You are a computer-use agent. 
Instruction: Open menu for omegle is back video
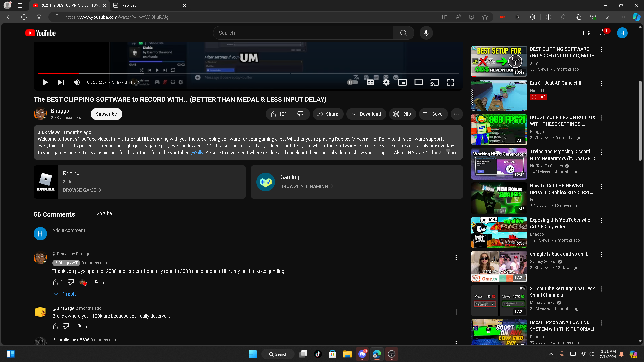point(601,255)
